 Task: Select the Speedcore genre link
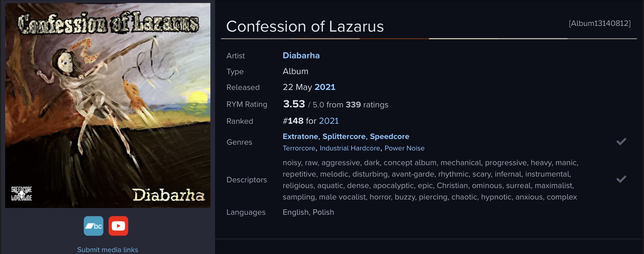(x=389, y=137)
